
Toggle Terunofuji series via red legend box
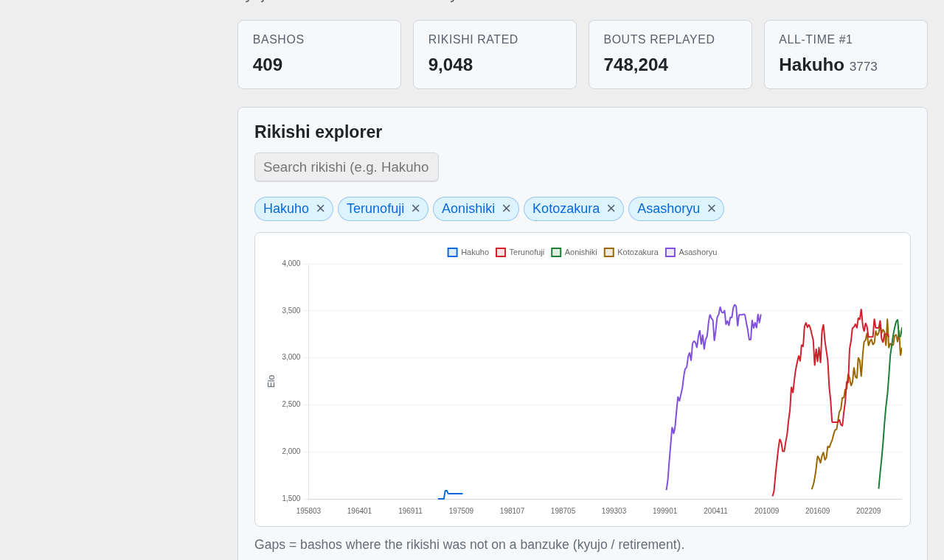(x=501, y=252)
